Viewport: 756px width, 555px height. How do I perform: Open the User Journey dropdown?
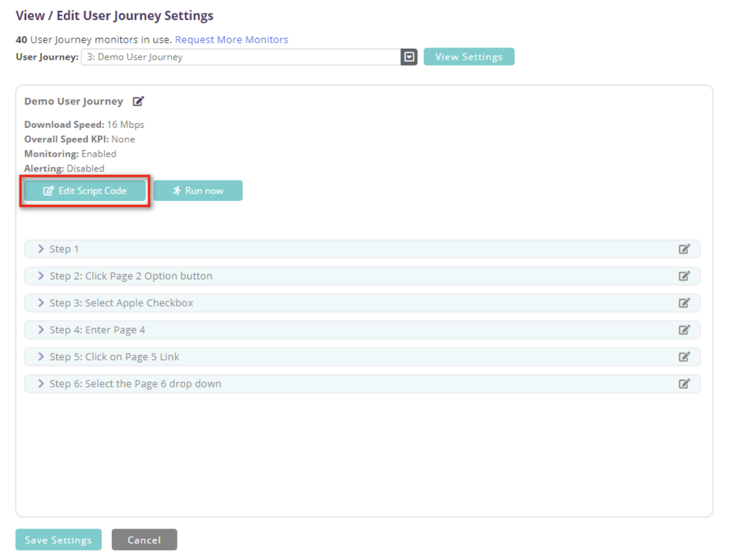coord(409,57)
